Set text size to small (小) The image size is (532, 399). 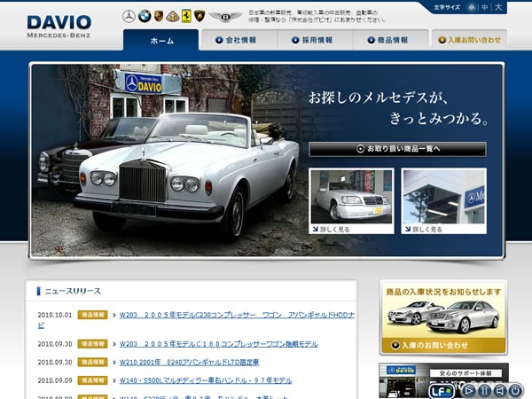tap(472, 7)
